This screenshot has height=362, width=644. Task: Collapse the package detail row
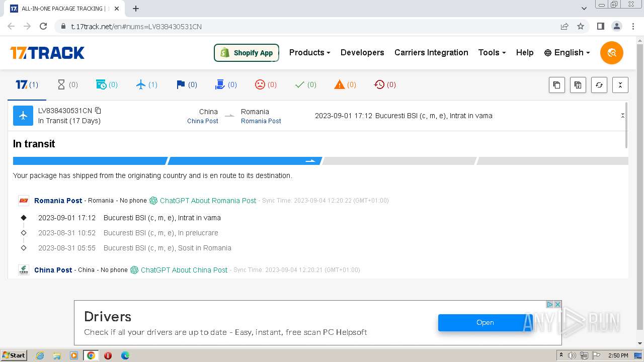pyautogui.click(x=622, y=116)
